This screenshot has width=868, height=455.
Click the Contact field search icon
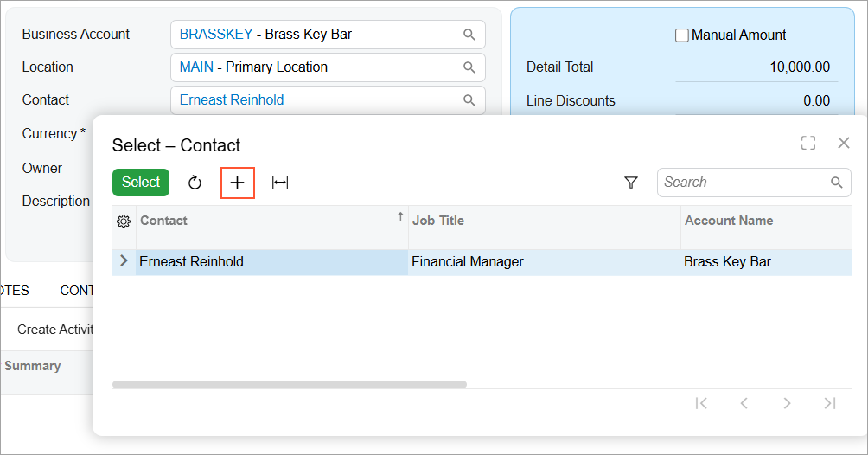469,100
